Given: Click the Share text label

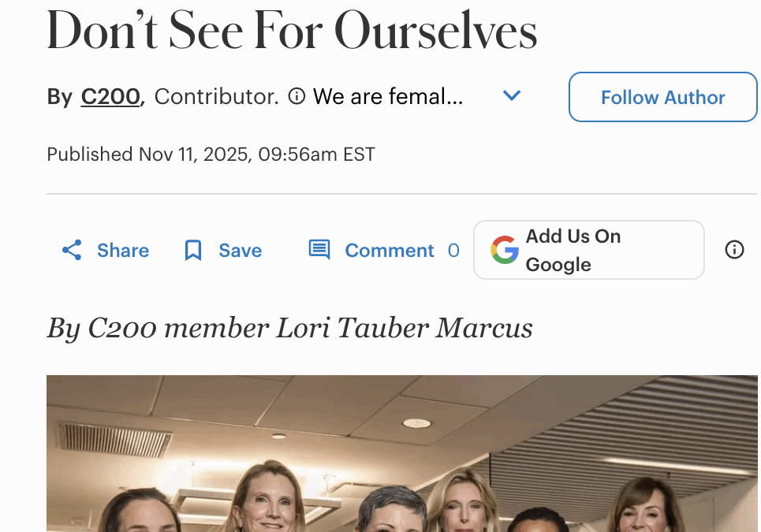Looking at the screenshot, I should 122,250.
